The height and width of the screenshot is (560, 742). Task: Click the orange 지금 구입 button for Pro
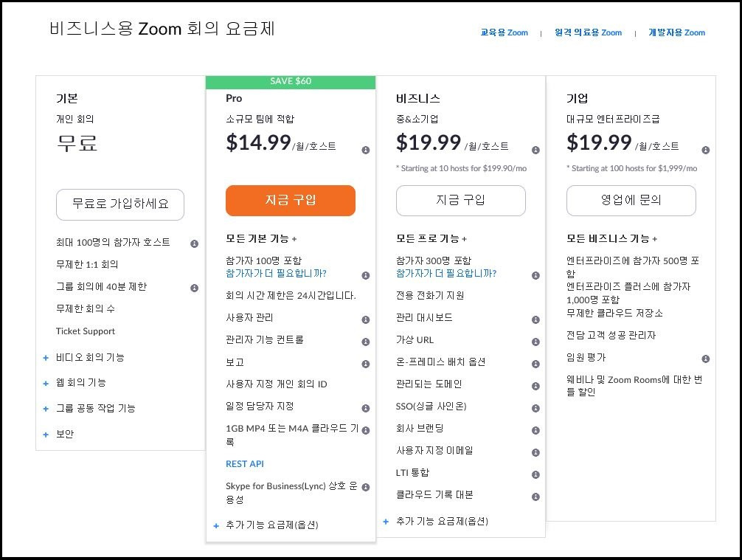tap(290, 200)
